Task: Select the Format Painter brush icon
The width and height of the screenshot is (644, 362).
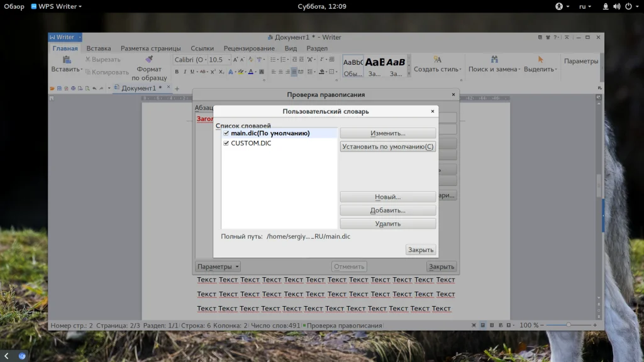Action: 149,60
